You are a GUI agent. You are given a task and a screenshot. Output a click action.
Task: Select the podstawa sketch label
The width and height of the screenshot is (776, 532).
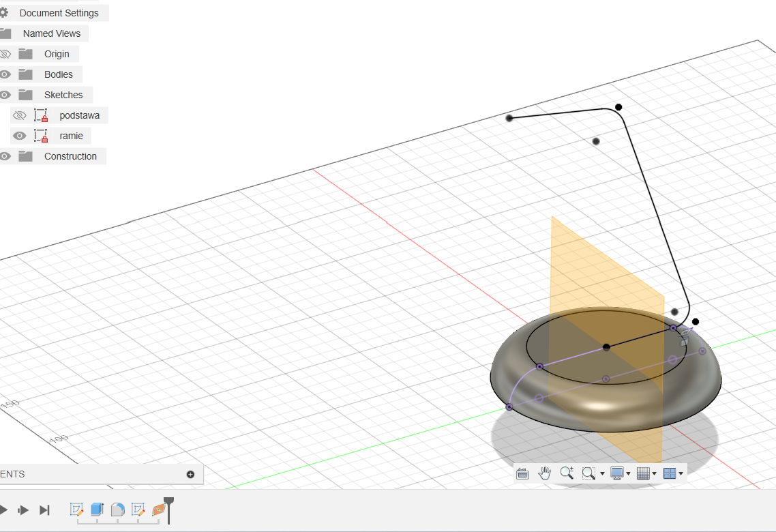click(x=79, y=115)
